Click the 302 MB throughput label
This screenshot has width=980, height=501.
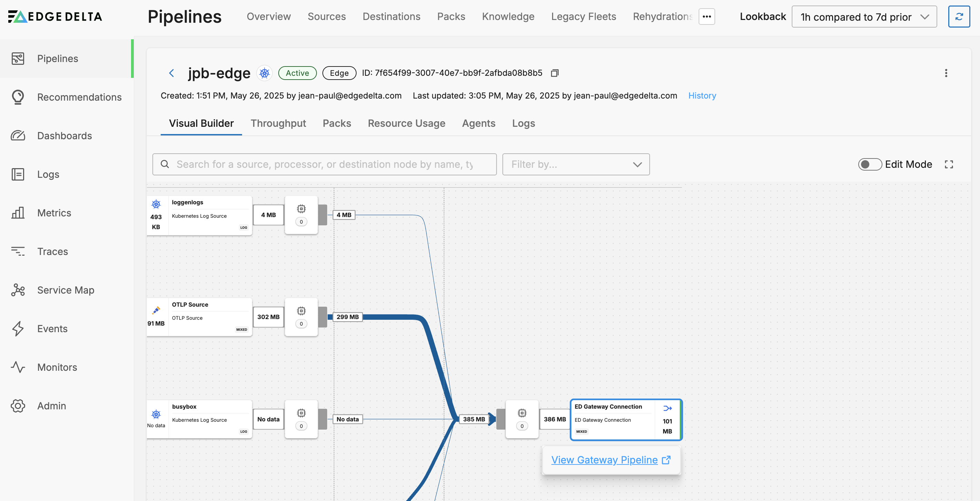click(268, 317)
